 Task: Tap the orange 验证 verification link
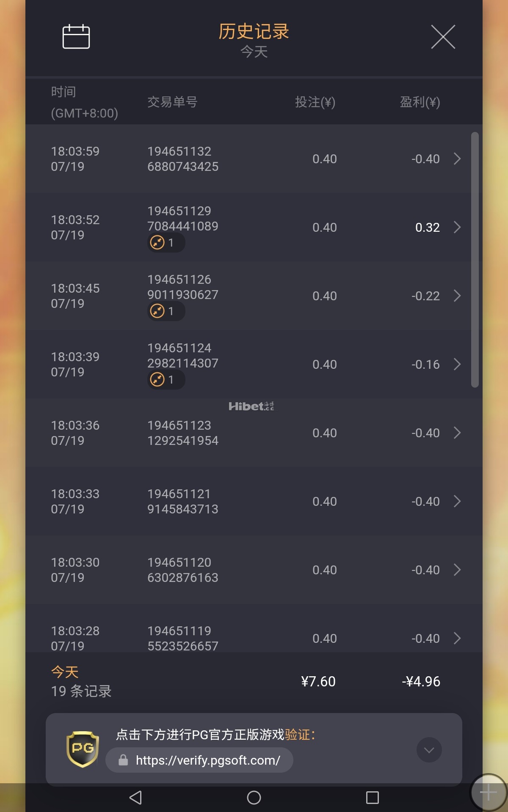[x=298, y=735]
